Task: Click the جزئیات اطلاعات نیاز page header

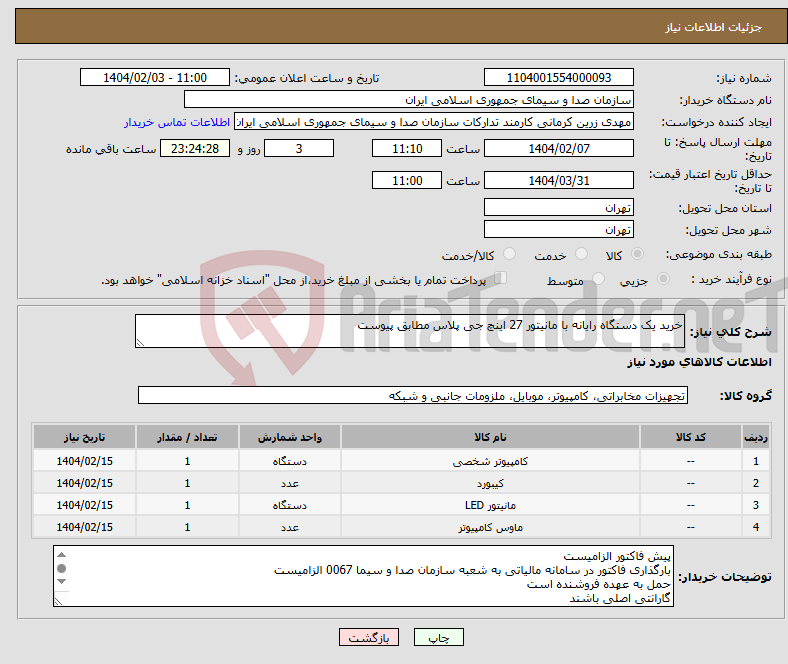Action: [x=713, y=27]
